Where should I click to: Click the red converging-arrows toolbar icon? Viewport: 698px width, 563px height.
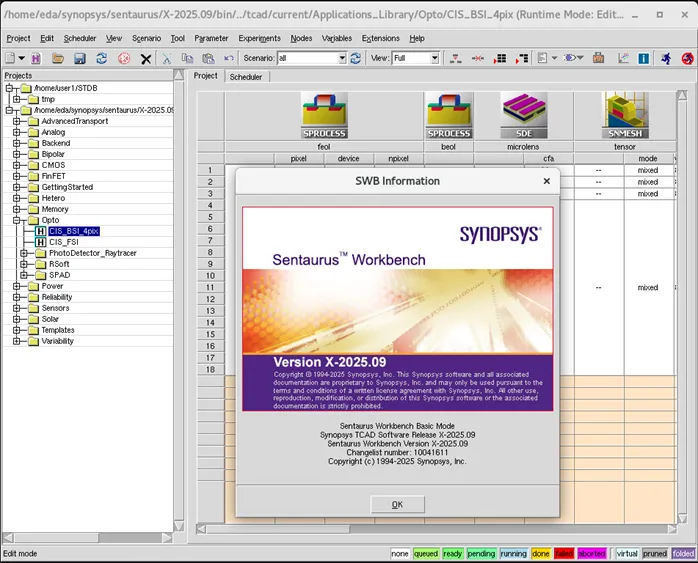tap(478, 58)
